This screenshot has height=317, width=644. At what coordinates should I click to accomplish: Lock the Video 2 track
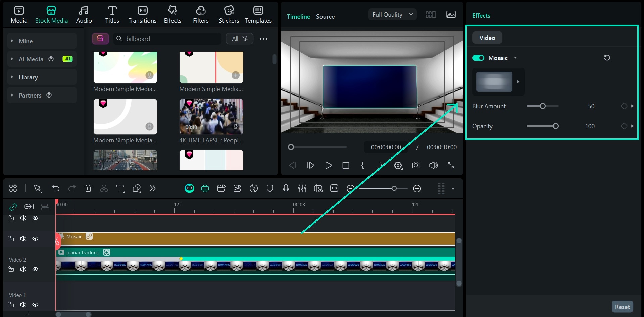(x=11, y=269)
